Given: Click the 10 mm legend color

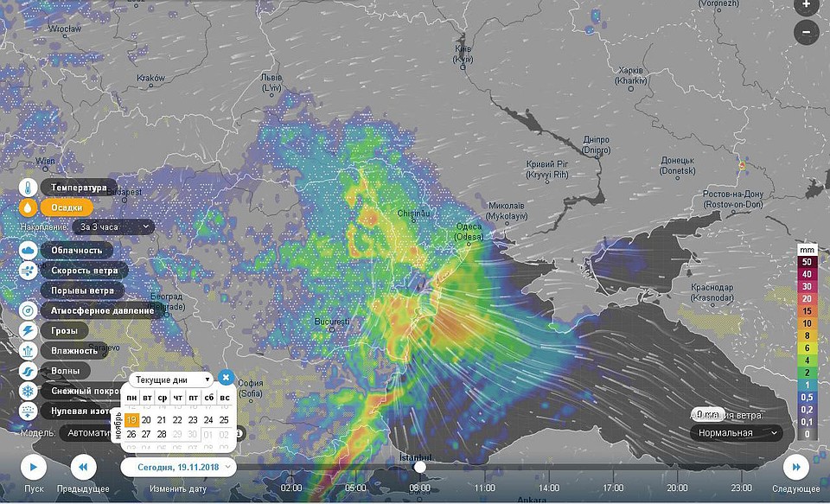Looking at the screenshot, I should click(x=807, y=323).
